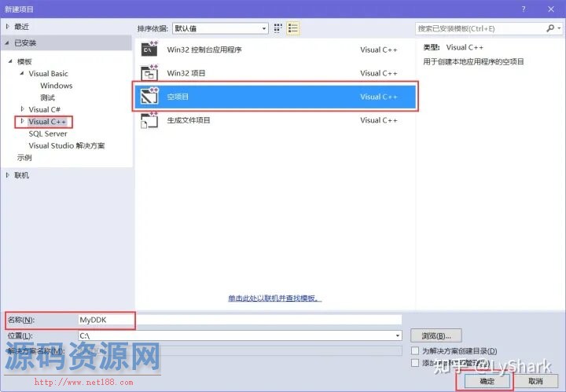566x392 pixels.
Task: Expand the Visual C++ node arrow
Action: [22, 121]
